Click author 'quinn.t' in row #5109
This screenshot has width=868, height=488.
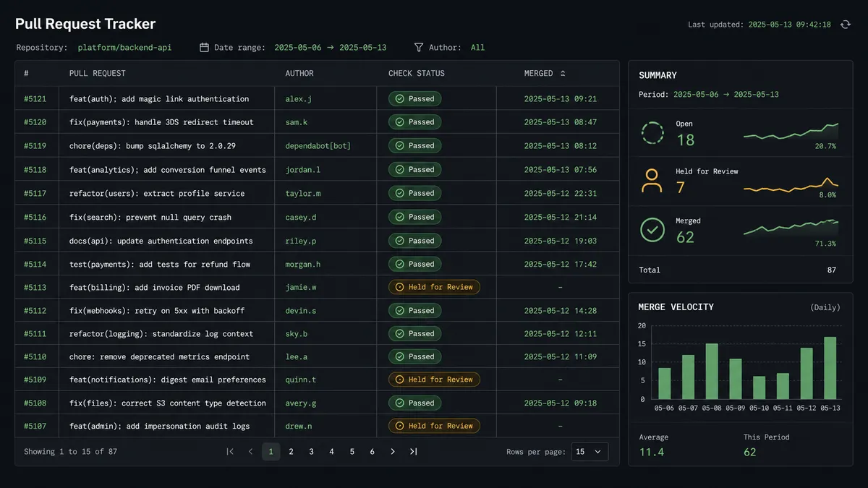click(x=301, y=380)
